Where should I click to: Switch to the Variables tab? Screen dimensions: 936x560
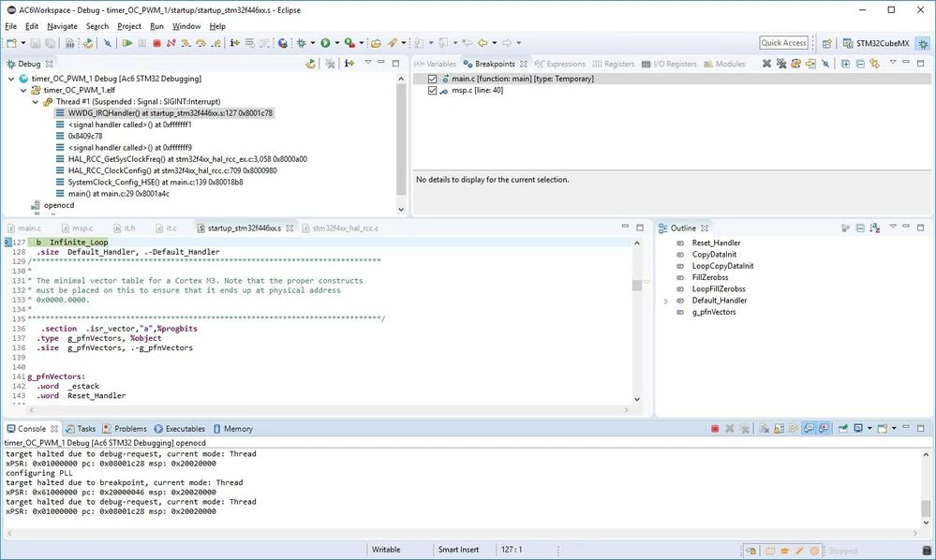coord(435,64)
